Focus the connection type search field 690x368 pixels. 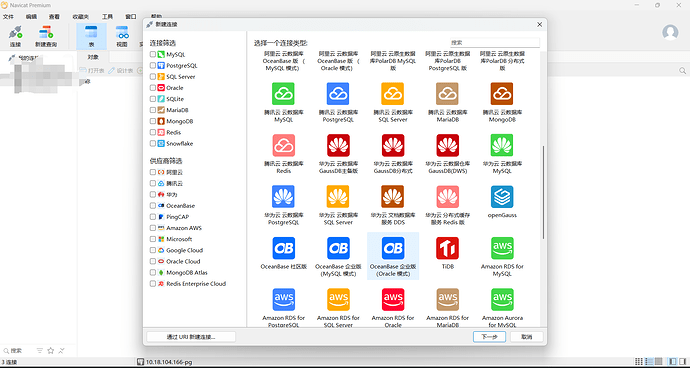pos(495,43)
